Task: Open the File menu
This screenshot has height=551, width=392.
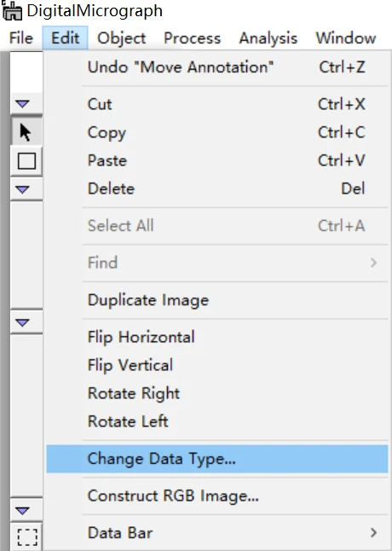Action: click(x=21, y=38)
